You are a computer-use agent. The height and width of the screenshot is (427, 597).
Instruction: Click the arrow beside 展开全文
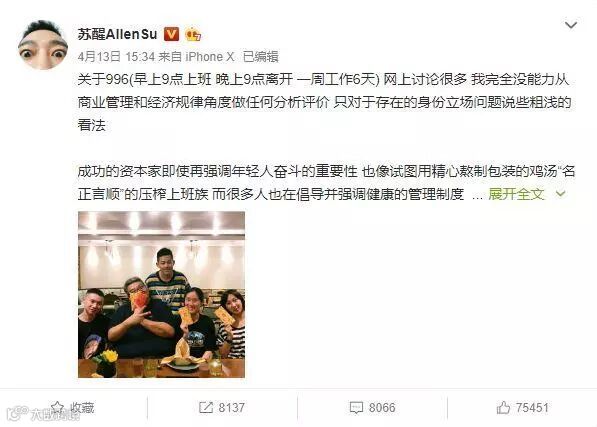coord(560,194)
